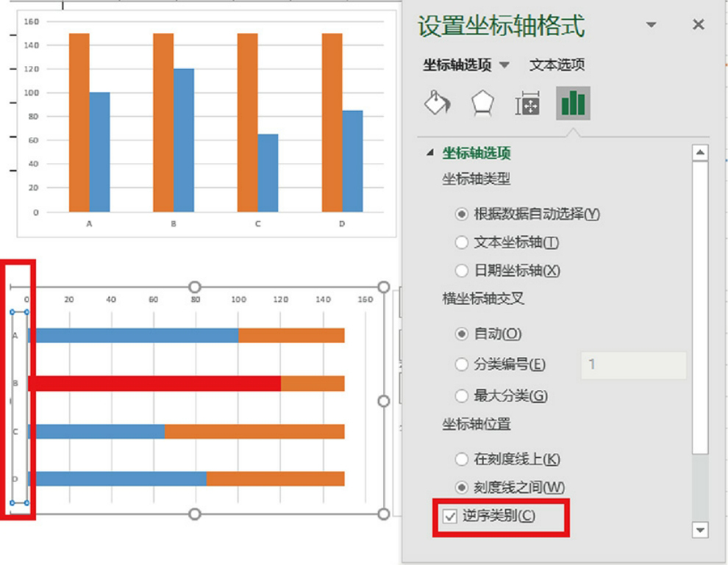Expand the 坐标轴选项 dropdown arrow
Image resolution: width=728 pixels, height=565 pixels.
point(504,65)
